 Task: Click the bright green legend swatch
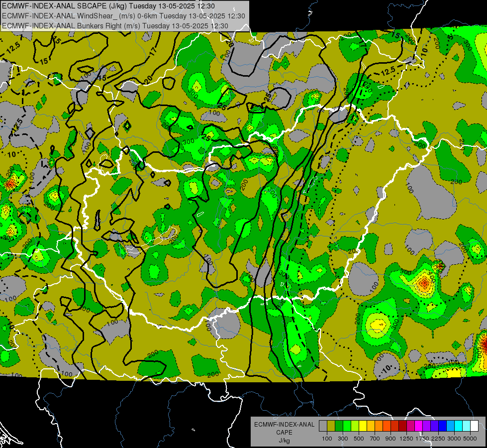347,426
